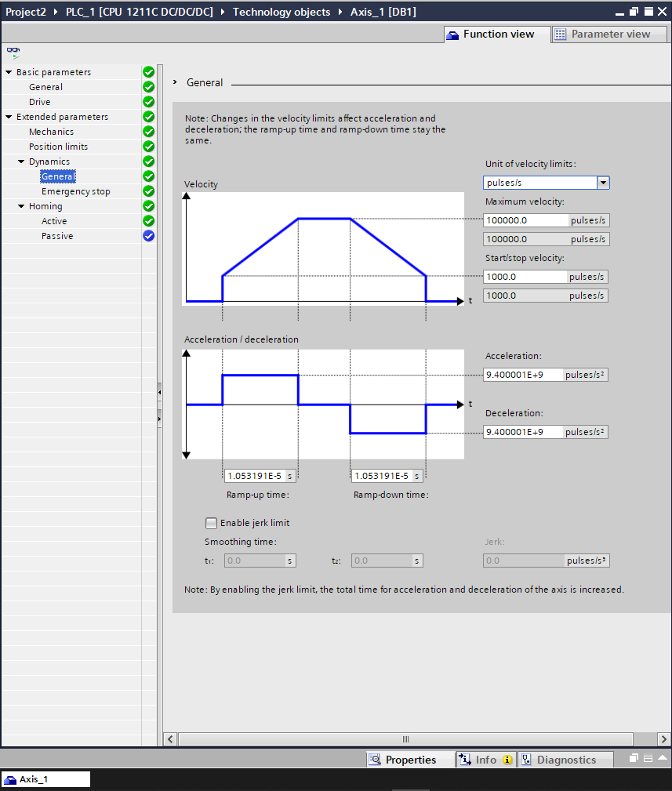Open the Unit of velocity limits dropdown
This screenshot has width=672, height=791.
(602, 183)
